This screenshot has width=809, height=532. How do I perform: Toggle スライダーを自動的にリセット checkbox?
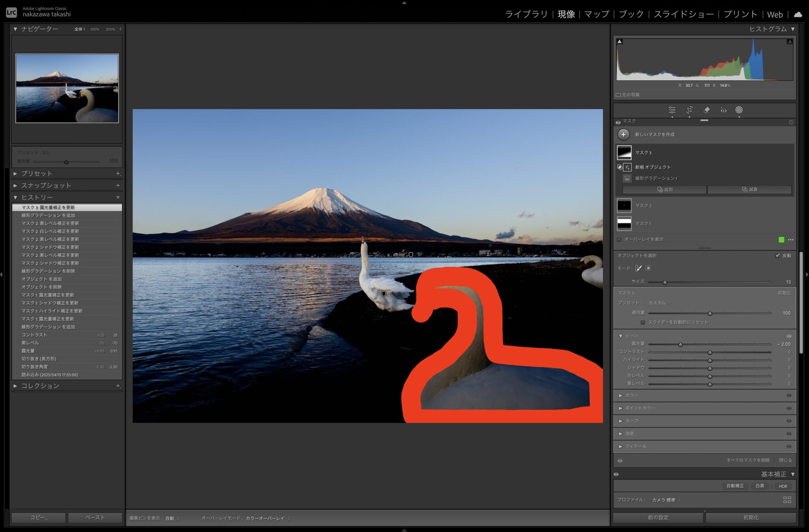[x=643, y=322]
